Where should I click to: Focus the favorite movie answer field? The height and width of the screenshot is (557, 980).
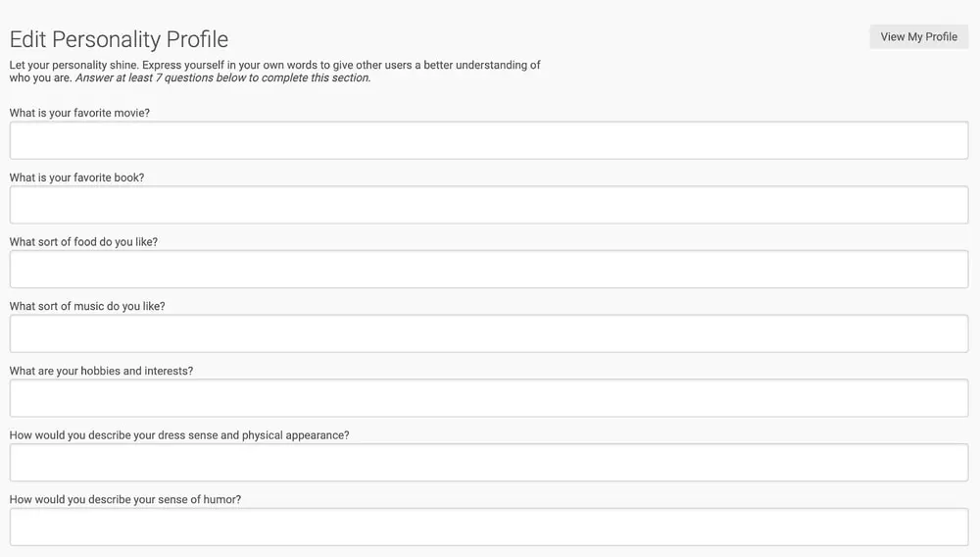tap(489, 140)
